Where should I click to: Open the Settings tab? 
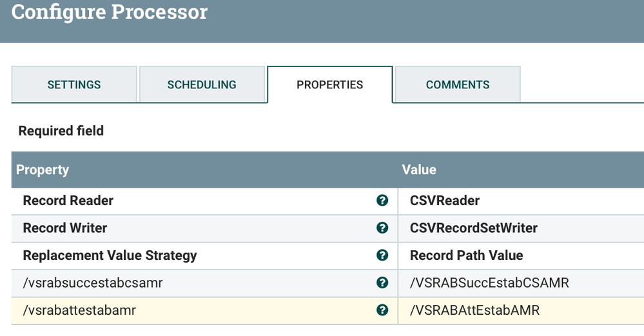click(x=74, y=84)
